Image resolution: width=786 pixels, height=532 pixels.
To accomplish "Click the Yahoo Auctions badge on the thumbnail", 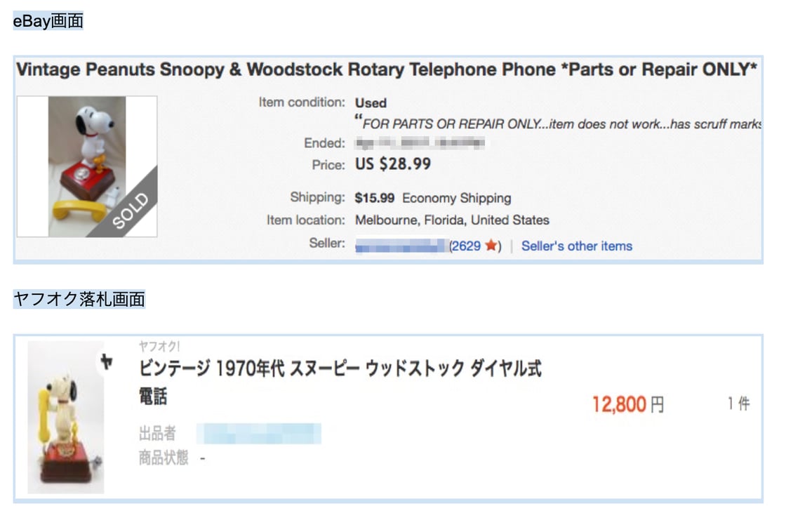I will tap(107, 363).
